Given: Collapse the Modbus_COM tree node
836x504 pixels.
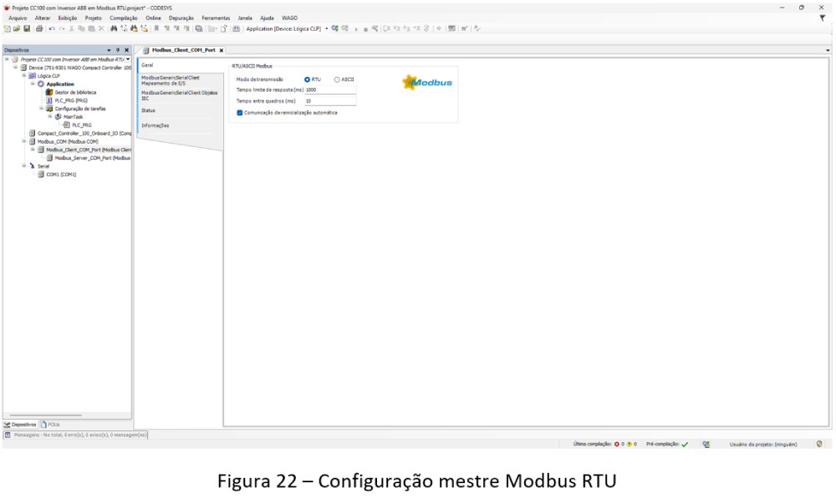Looking at the screenshot, I should pos(24,141).
